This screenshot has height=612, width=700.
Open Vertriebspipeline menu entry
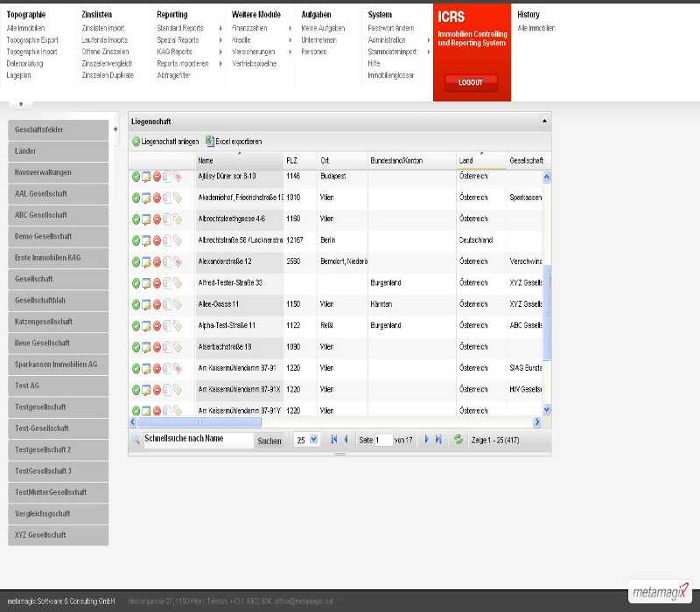coord(254,64)
